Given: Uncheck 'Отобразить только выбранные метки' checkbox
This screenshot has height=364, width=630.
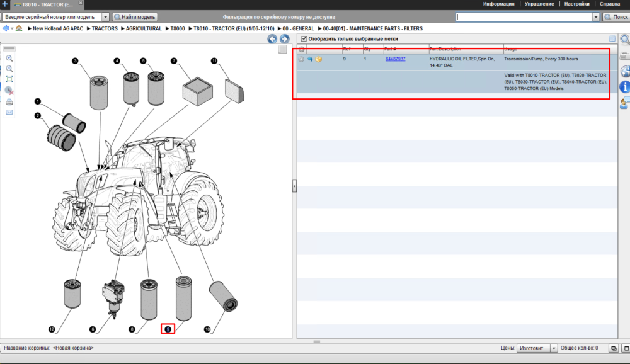Looking at the screenshot, I should click(304, 39).
